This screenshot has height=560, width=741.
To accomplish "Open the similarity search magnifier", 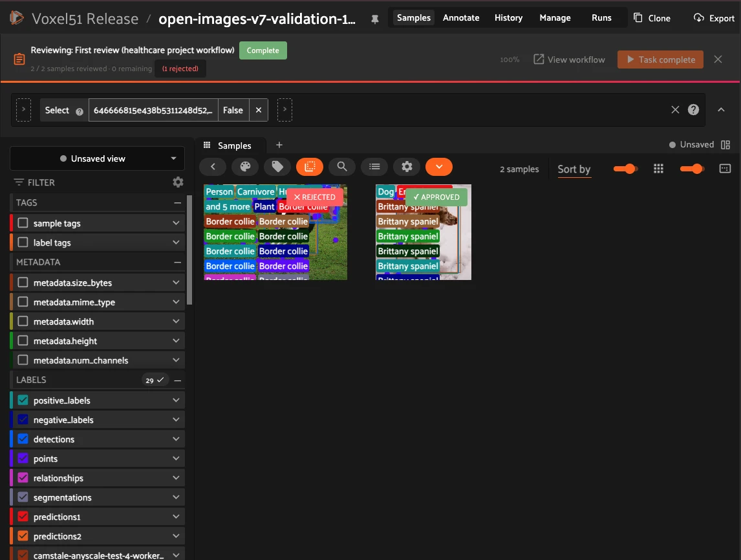I will point(342,167).
